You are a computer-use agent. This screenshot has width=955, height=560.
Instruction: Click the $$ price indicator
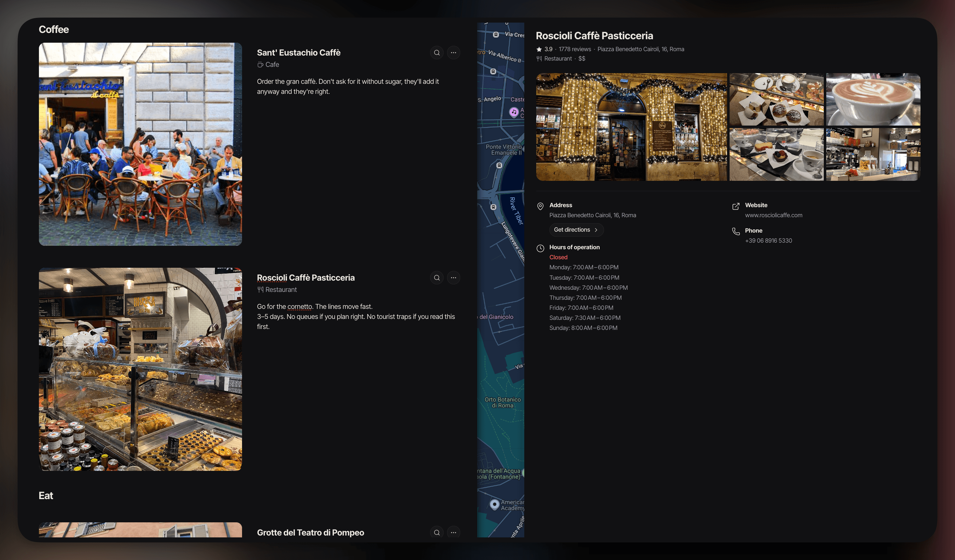click(x=582, y=59)
